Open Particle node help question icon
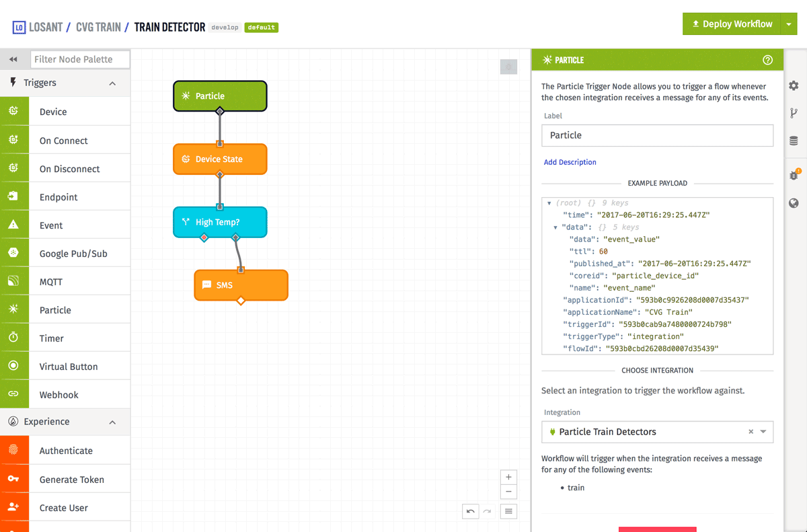Screen dimensions: 807x532 click(767, 60)
